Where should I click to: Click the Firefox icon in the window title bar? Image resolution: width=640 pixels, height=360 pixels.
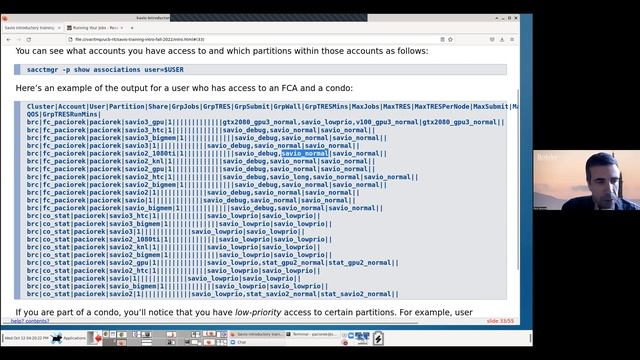click(5, 18)
